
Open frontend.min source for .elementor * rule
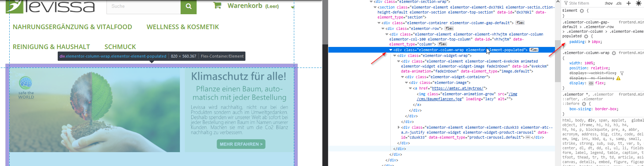tap(631, 95)
